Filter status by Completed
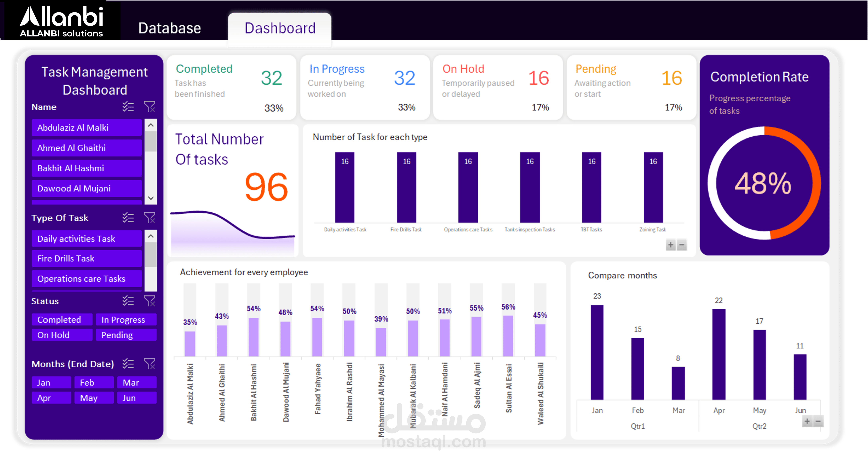Viewport: 868px width, 460px height. pyautogui.click(x=62, y=320)
